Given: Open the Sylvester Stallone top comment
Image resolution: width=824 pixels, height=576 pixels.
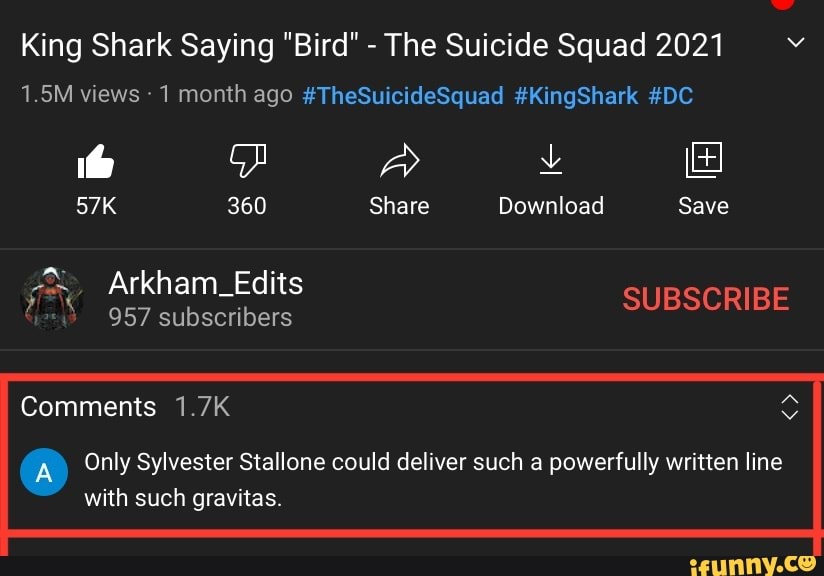Looking at the screenshot, I should [434, 480].
